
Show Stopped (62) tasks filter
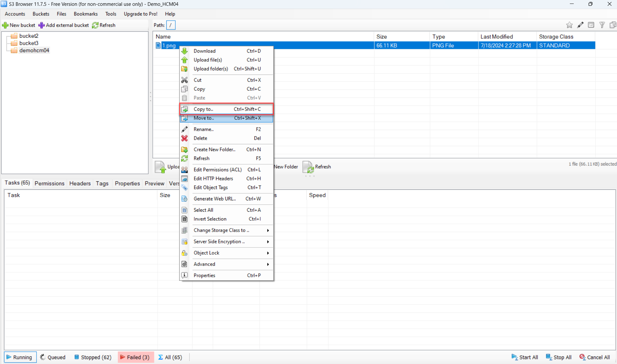[x=93, y=357]
